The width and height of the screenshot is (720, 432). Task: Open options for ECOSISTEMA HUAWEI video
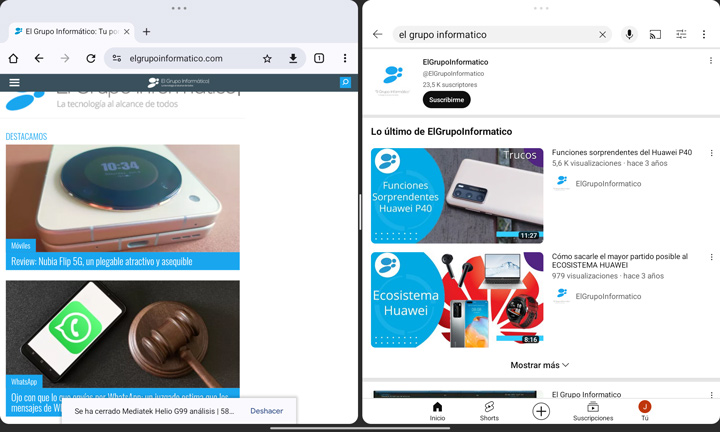pyautogui.click(x=711, y=257)
